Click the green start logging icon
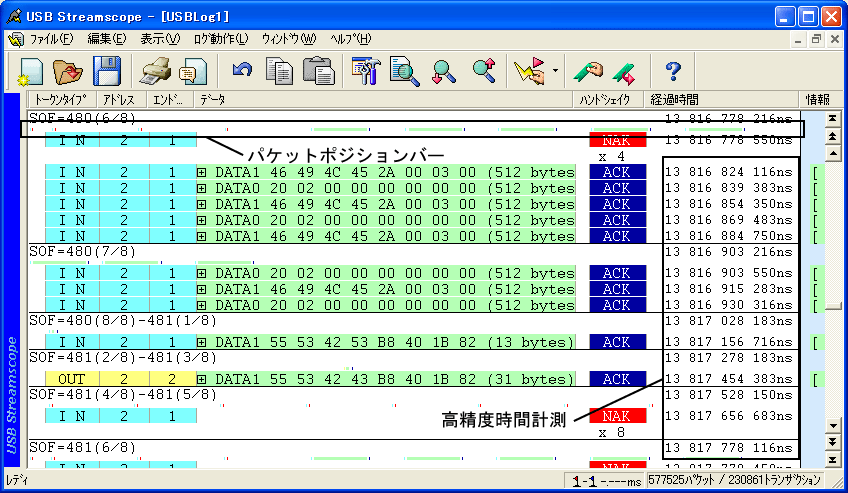Viewport: 848px width, 493px height. click(588, 71)
